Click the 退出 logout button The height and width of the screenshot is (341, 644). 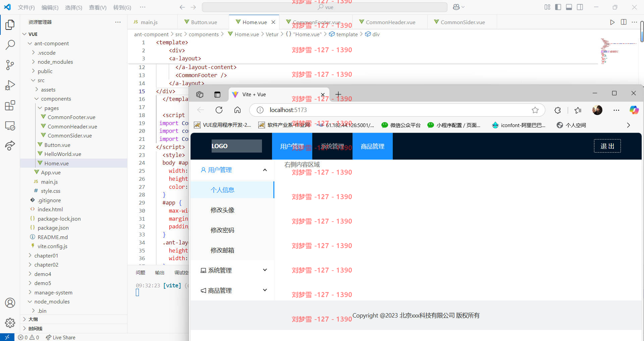pos(607,146)
